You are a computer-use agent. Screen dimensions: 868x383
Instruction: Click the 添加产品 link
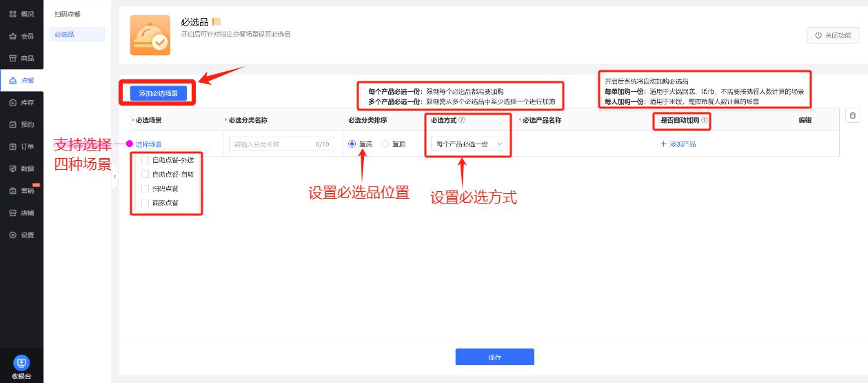point(678,144)
